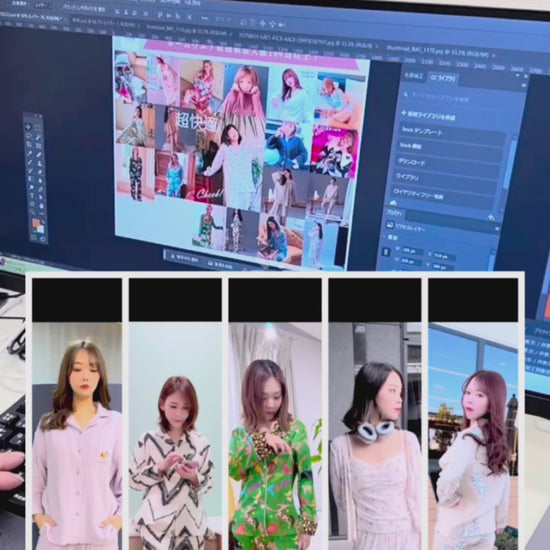Click the libraries search input field

[463, 98]
